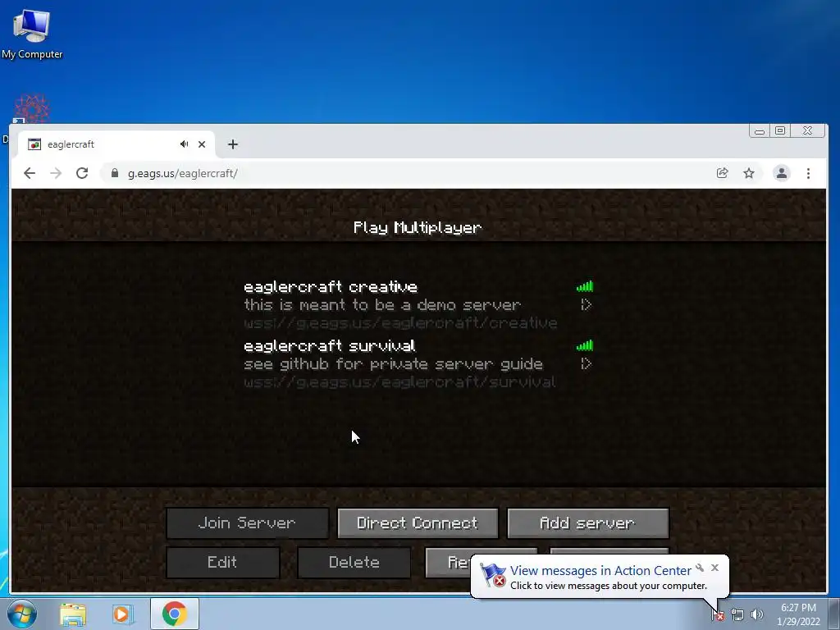
Task: Click Show desktop strip at taskbar end
Action: (x=834, y=614)
